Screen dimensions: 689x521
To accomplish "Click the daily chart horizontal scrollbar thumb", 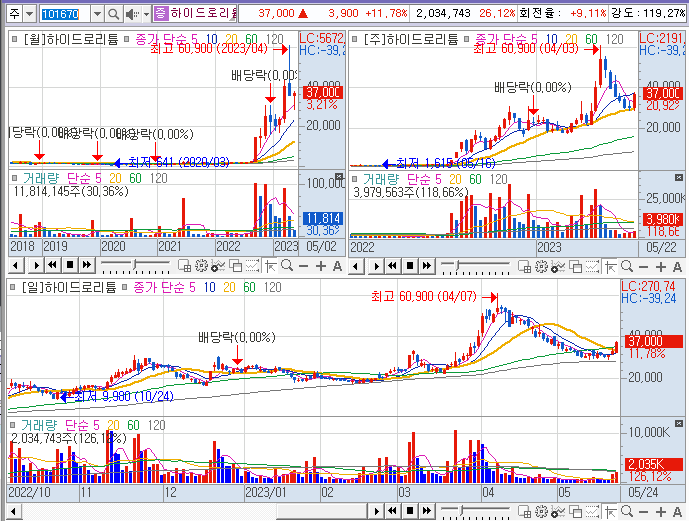I will click(322, 511).
